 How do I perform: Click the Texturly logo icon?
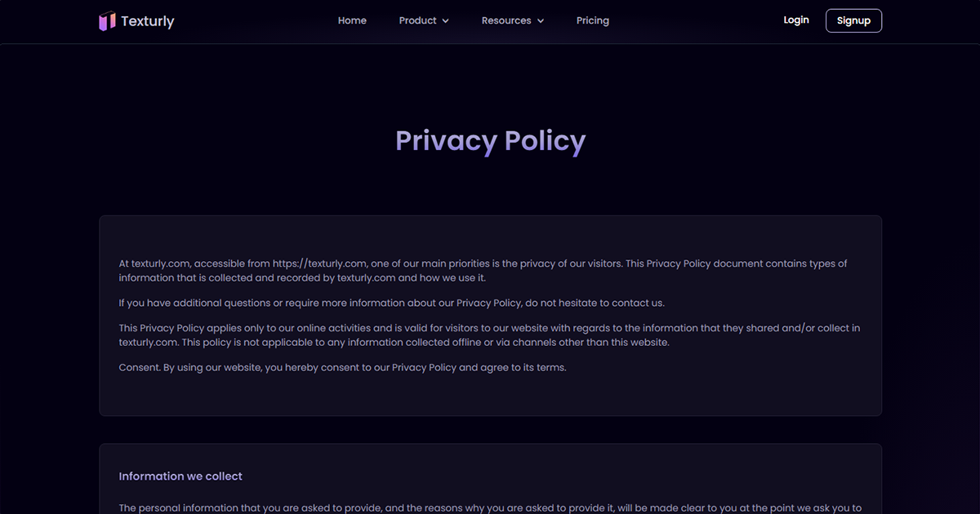point(107,21)
